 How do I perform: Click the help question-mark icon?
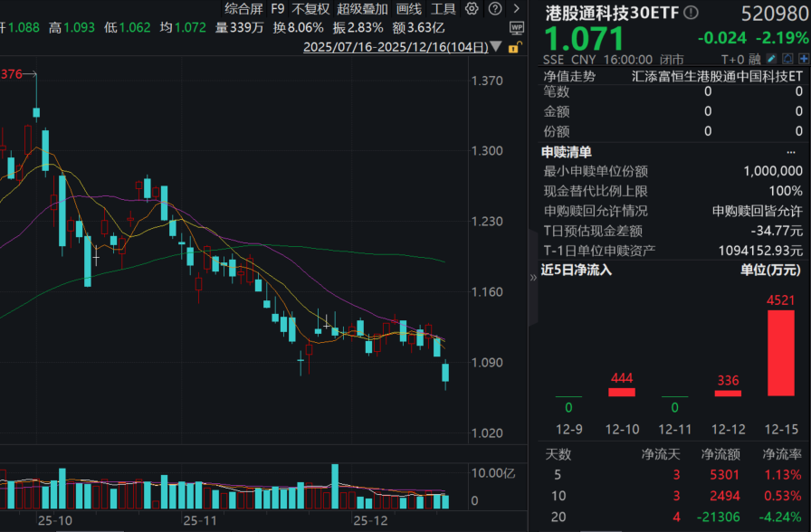click(493, 8)
